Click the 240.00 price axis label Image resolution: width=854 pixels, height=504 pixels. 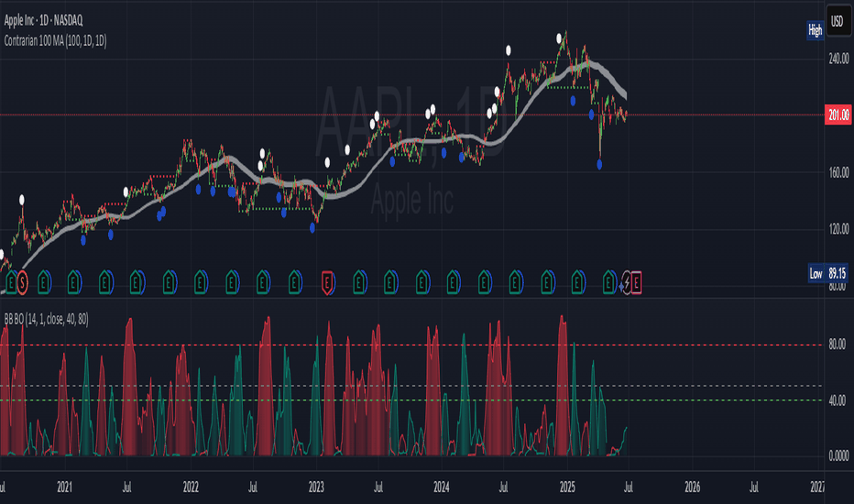click(x=838, y=59)
